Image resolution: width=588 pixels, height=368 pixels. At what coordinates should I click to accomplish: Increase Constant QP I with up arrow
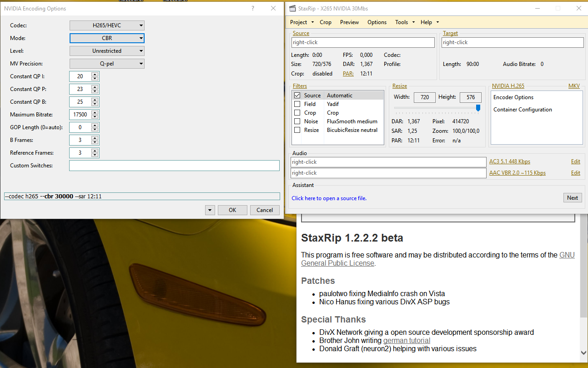[95, 74]
